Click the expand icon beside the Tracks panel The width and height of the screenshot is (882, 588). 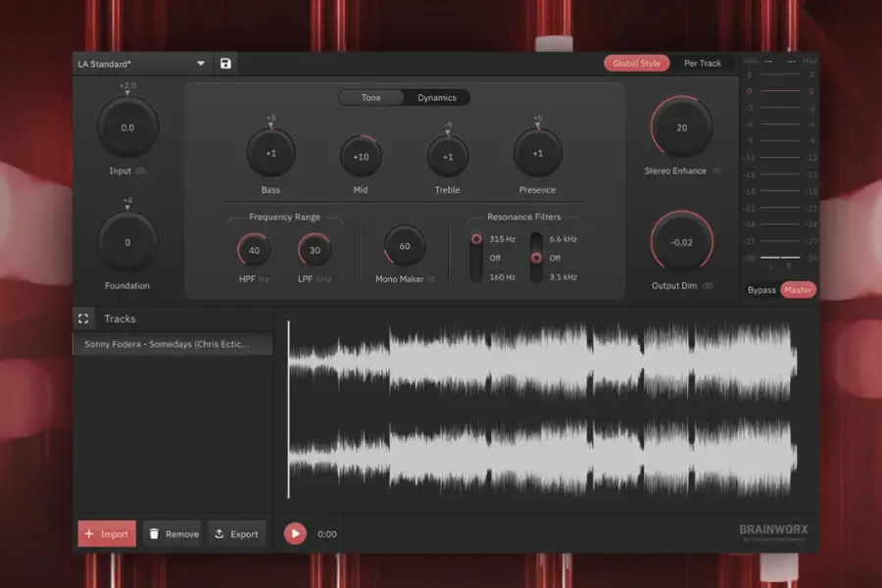(x=83, y=318)
